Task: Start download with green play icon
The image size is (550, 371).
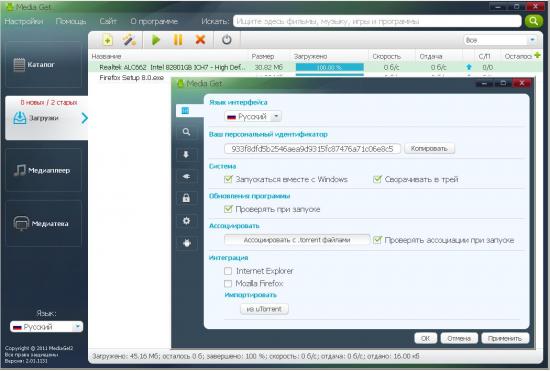Action: click(x=156, y=40)
